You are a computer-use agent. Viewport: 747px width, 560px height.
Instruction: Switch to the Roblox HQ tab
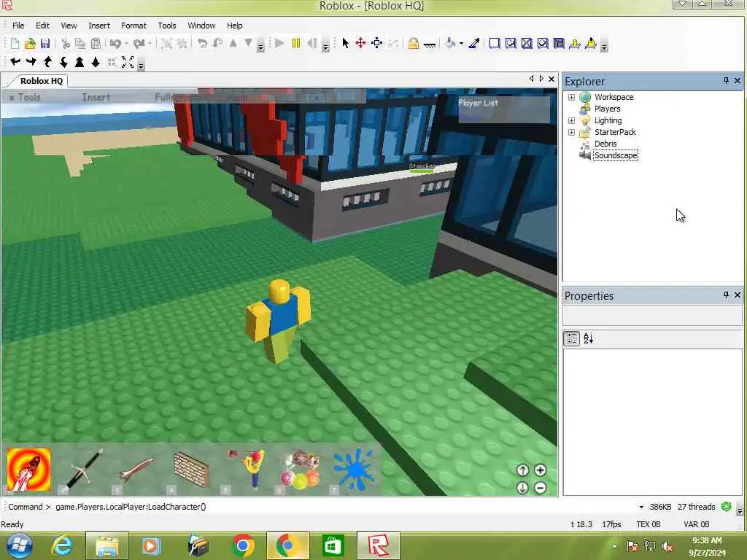click(41, 81)
